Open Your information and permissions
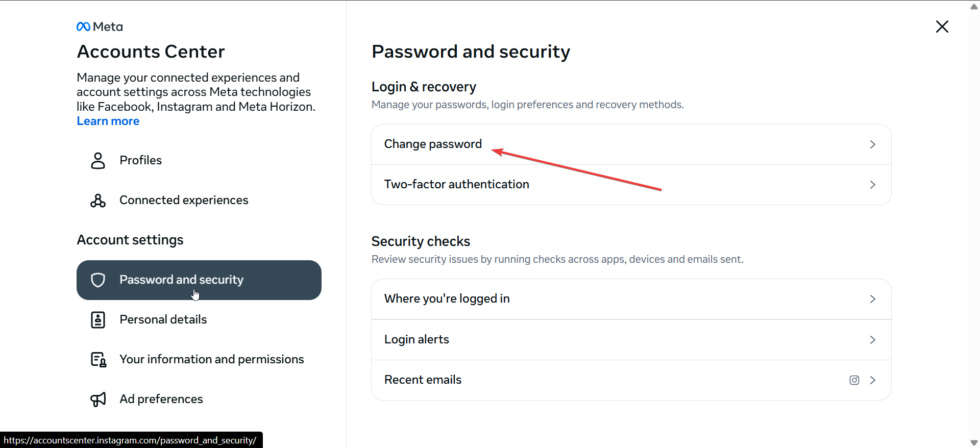This screenshot has width=980, height=448. [212, 360]
